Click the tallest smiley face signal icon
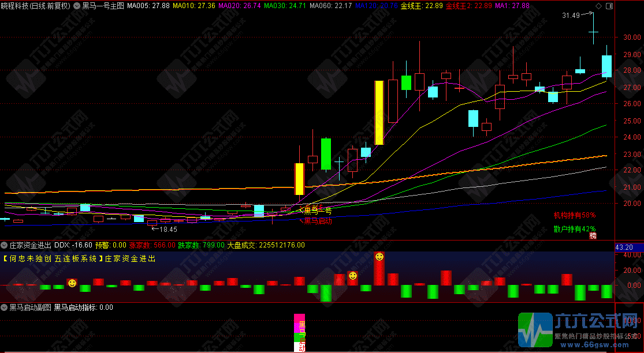Screen dimensions: 644x353 click(x=379, y=257)
